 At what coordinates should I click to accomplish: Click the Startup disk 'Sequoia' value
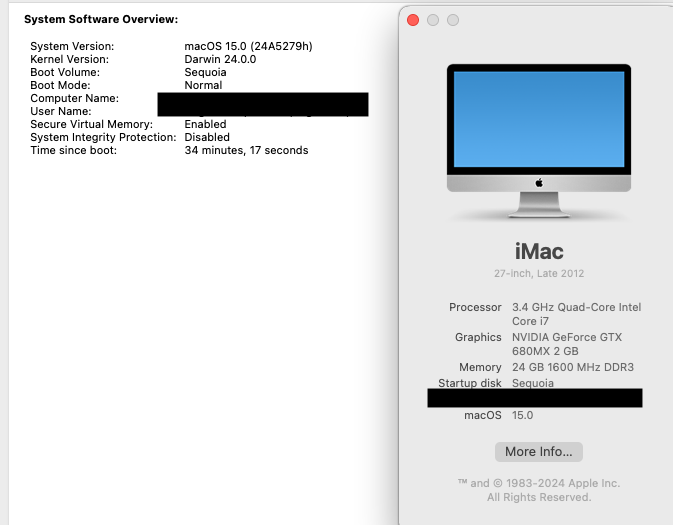click(533, 383)
